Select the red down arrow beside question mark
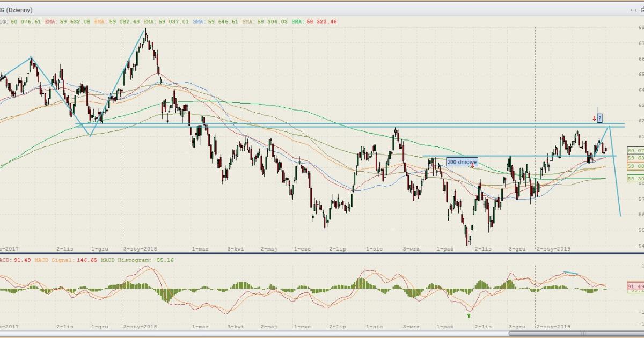 [x=594, y=118]
